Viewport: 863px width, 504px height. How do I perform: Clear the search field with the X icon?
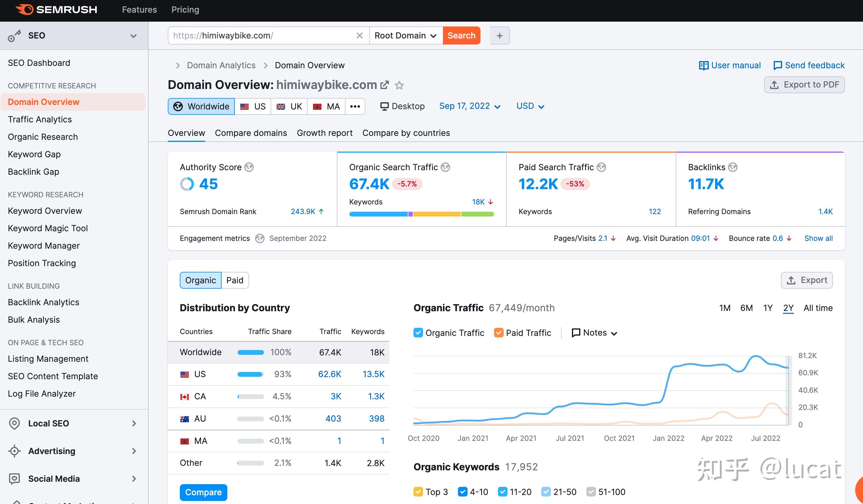click(x=360, y=35)
